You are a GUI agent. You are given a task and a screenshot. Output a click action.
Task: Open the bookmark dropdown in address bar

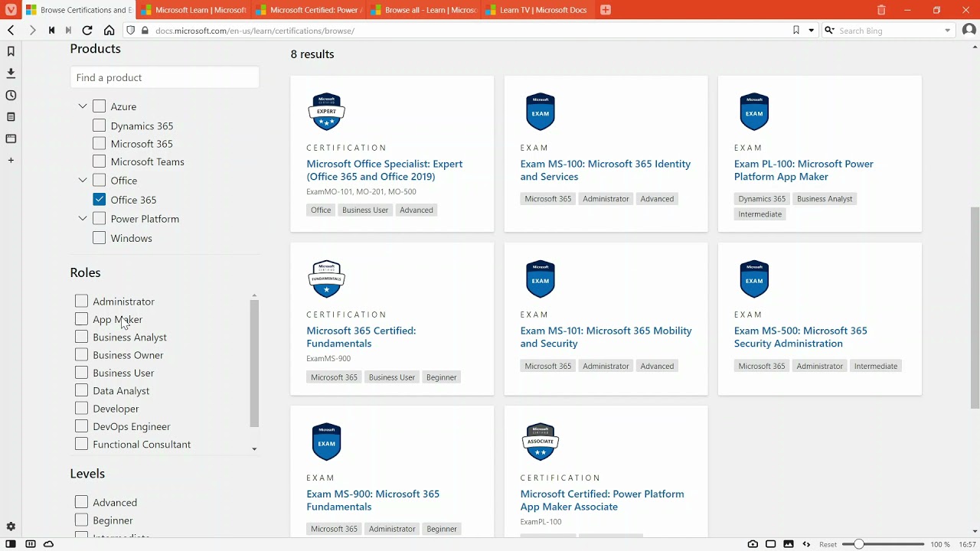coord(812,31)
